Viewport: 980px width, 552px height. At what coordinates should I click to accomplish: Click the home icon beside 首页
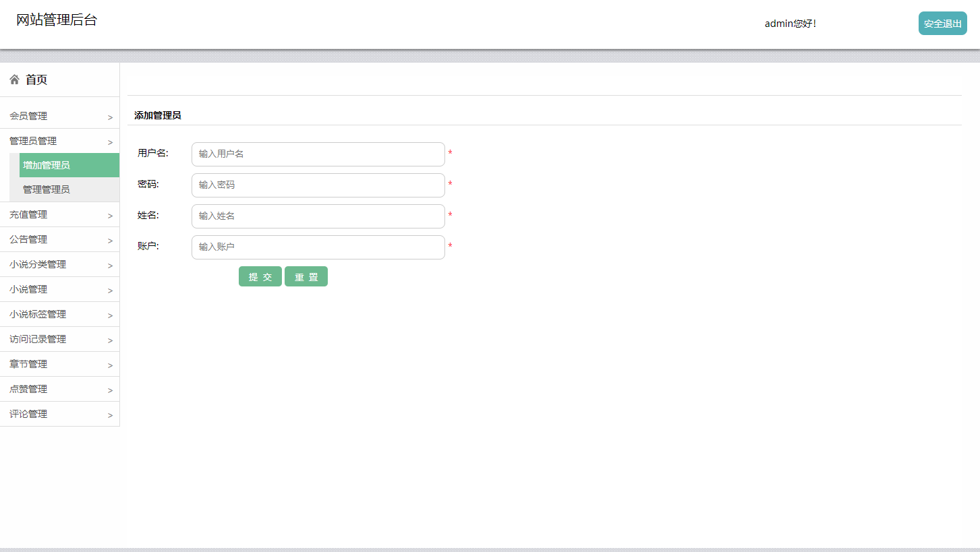point(14,79)
